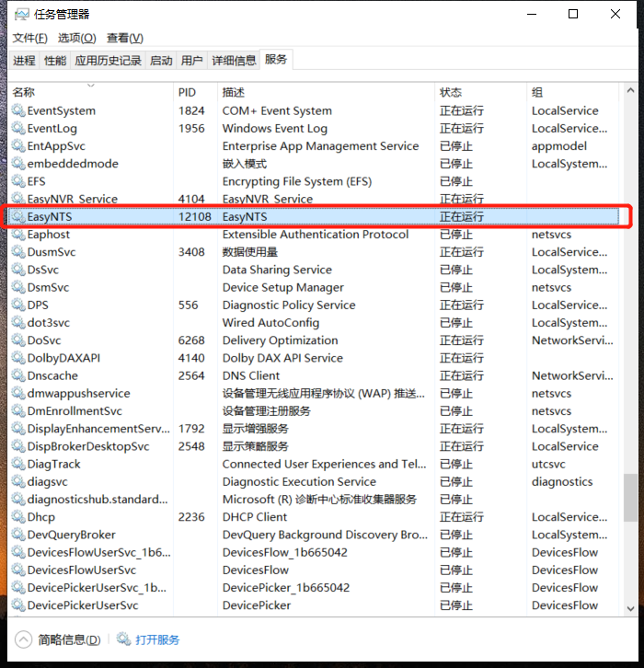Select the EntAppSvc service icon
The width and height of the screenshot is (644, 668).
click(18, 146)
